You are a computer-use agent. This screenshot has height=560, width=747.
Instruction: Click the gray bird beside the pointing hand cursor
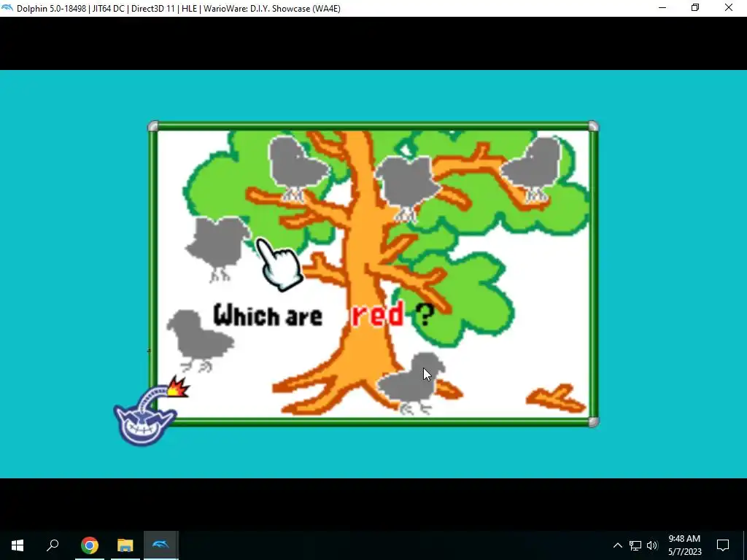[217, 248]
